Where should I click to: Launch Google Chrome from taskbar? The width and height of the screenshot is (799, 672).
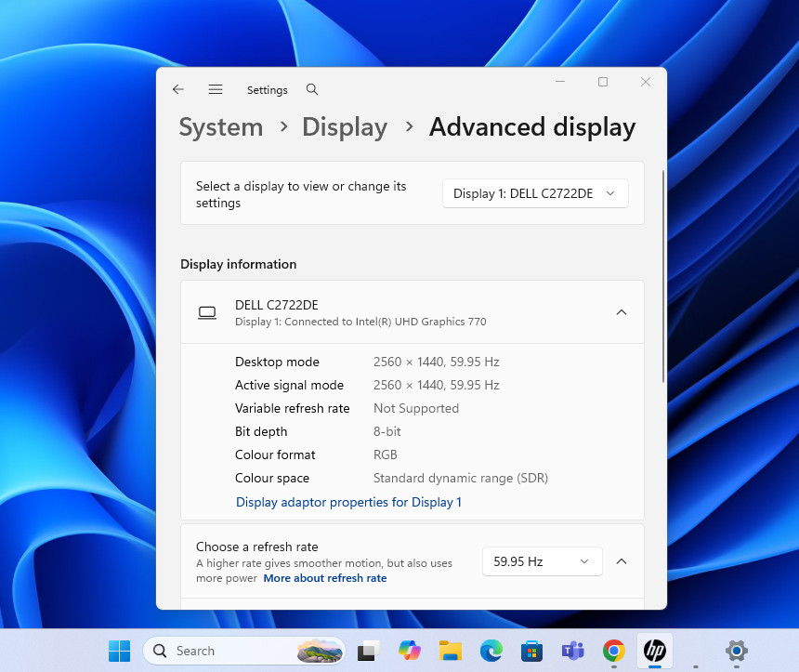click(x=613, y=651)
